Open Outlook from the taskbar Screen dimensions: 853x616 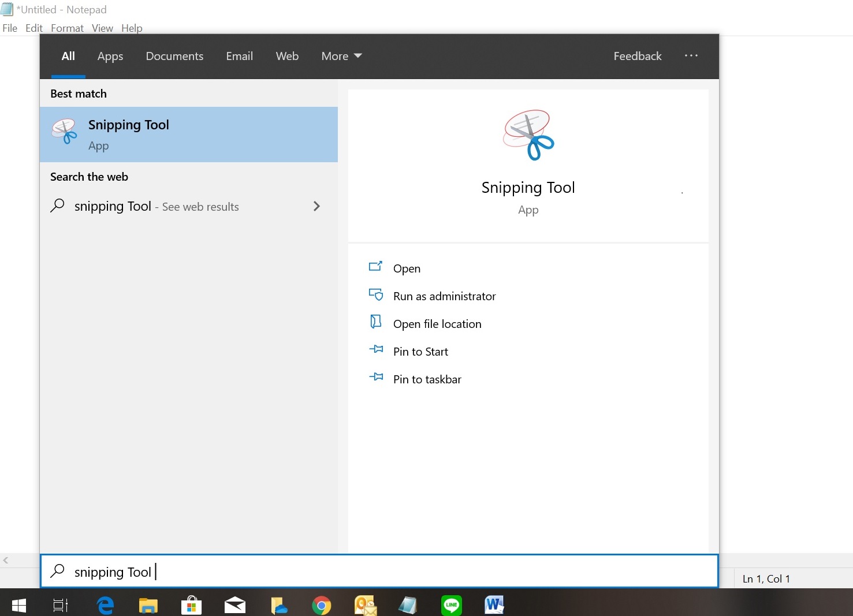365,605
